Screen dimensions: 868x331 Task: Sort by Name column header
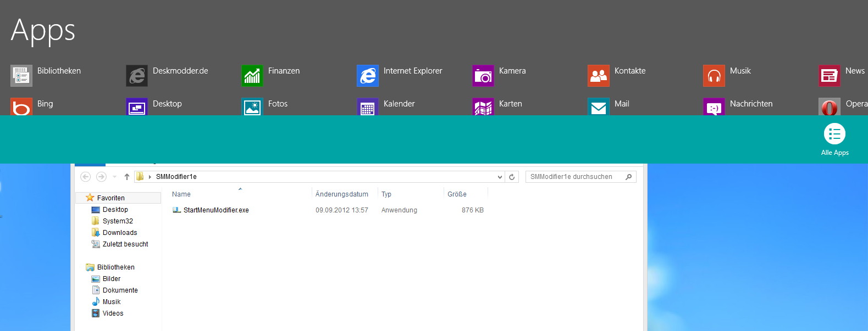181,194
